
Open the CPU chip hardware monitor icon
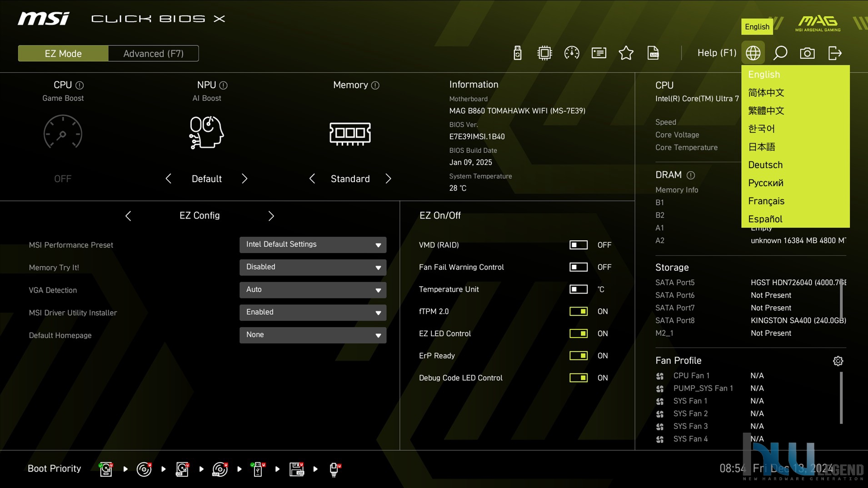coord(544,53)
